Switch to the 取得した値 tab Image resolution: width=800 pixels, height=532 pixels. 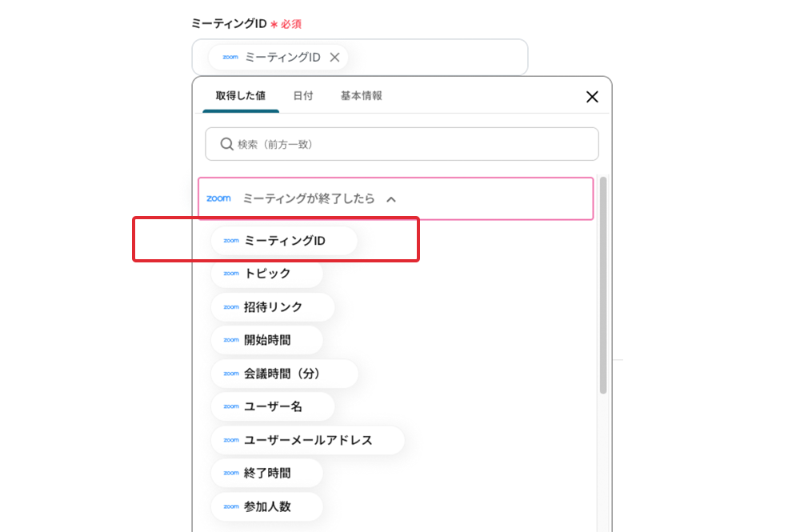tap(240, 96)
